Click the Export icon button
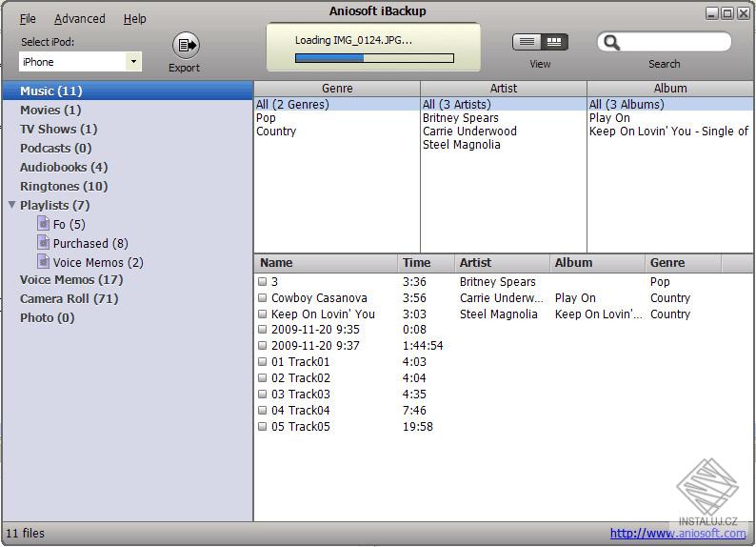This screenshot has width=756, height=547. (186, 46)
